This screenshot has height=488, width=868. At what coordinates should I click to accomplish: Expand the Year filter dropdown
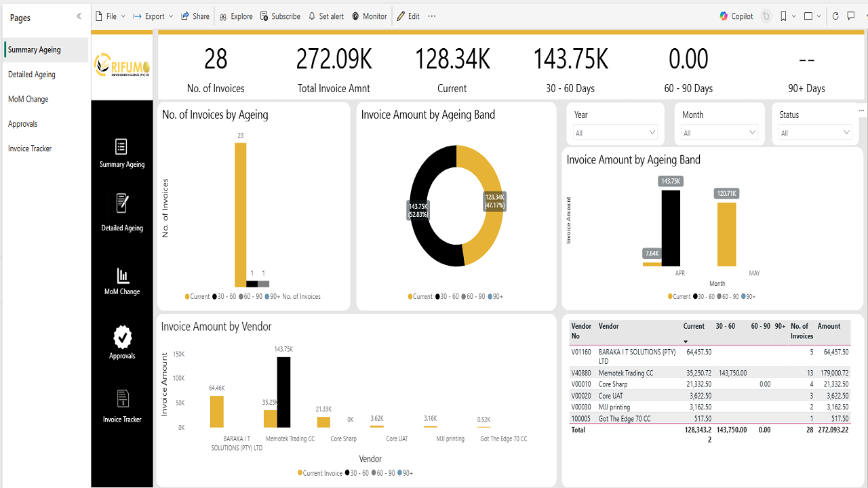pyautogui.click(x=615, y=133)
